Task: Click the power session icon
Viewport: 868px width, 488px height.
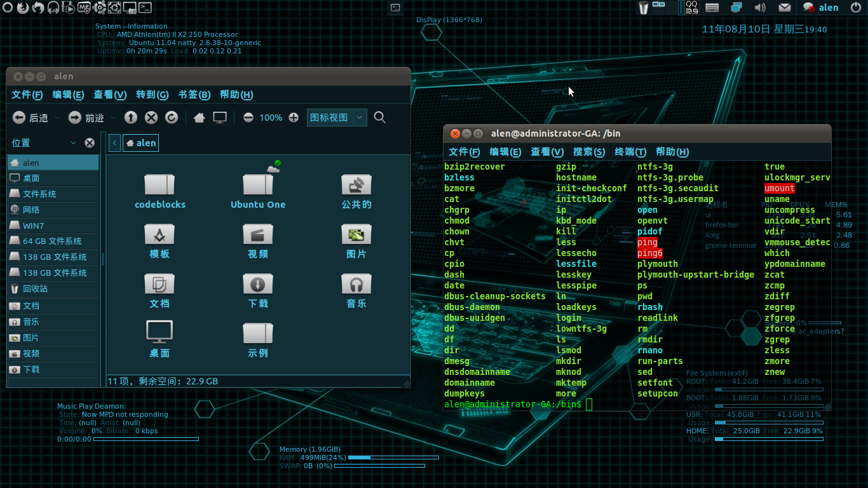Action: (855, 8)
